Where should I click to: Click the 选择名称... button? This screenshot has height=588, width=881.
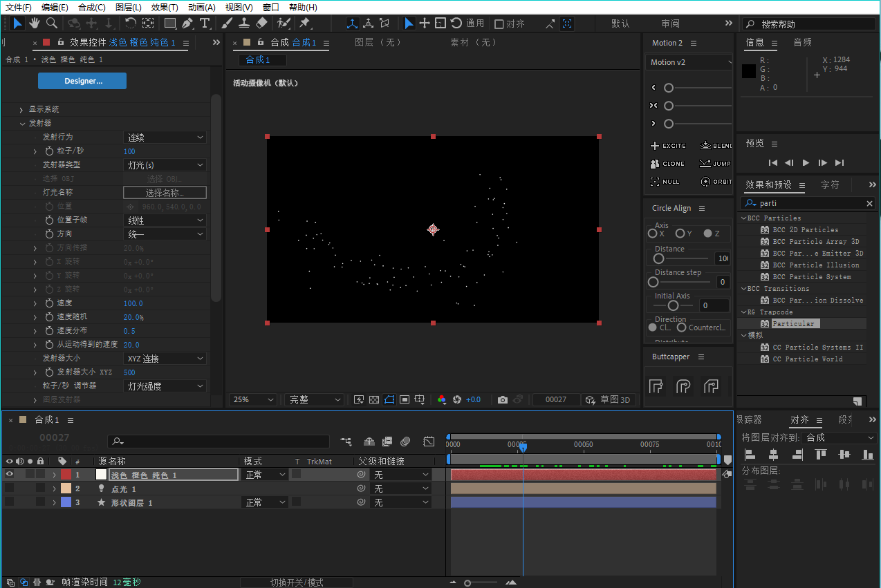point(165,193)
